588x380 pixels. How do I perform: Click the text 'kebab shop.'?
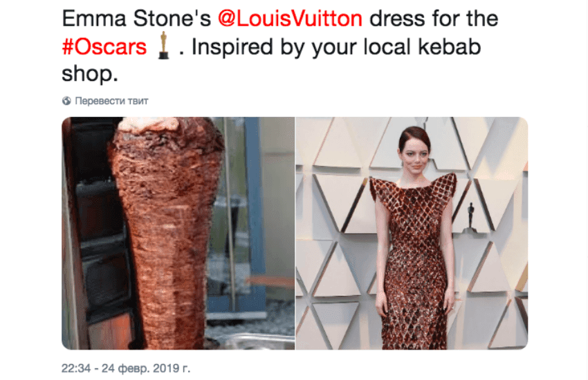pyautogui.click(x=271, y=60)
